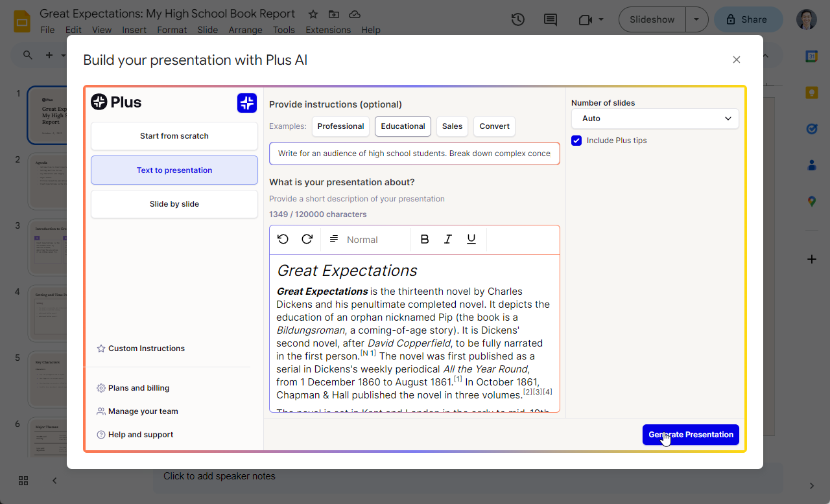
Task: Click the Generate Presentation button
Action: [691, 435]
